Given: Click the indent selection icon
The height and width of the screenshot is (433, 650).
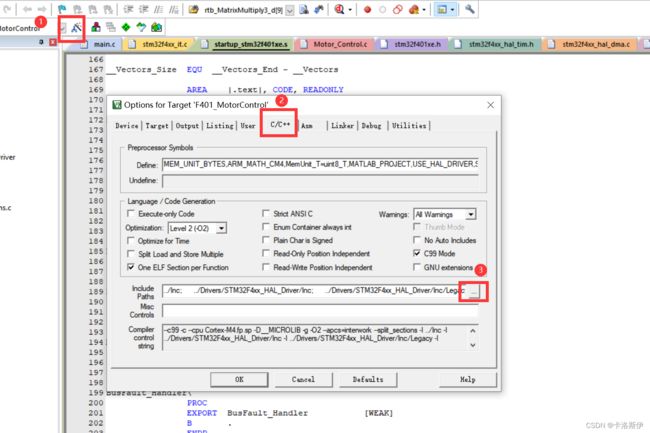Looking at the screenshot, I should pyautogui.click(x=129, y=9).
